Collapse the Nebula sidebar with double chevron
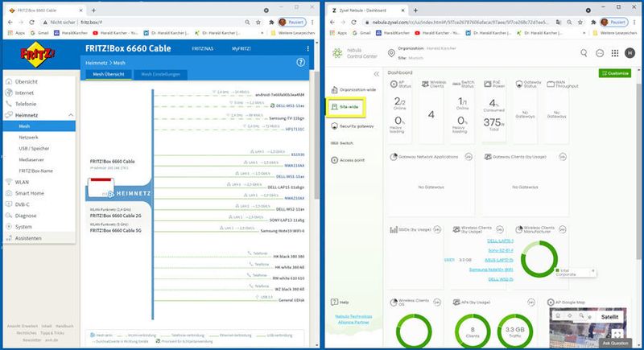The image size is (644, 350). click(x=376, y=74)
